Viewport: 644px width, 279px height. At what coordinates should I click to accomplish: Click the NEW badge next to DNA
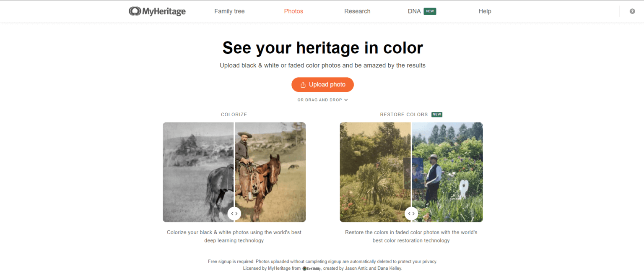point(430,11)
